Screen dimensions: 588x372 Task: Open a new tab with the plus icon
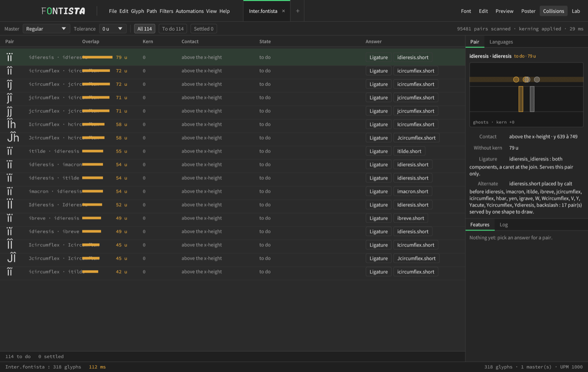click(x=297, y=11)
